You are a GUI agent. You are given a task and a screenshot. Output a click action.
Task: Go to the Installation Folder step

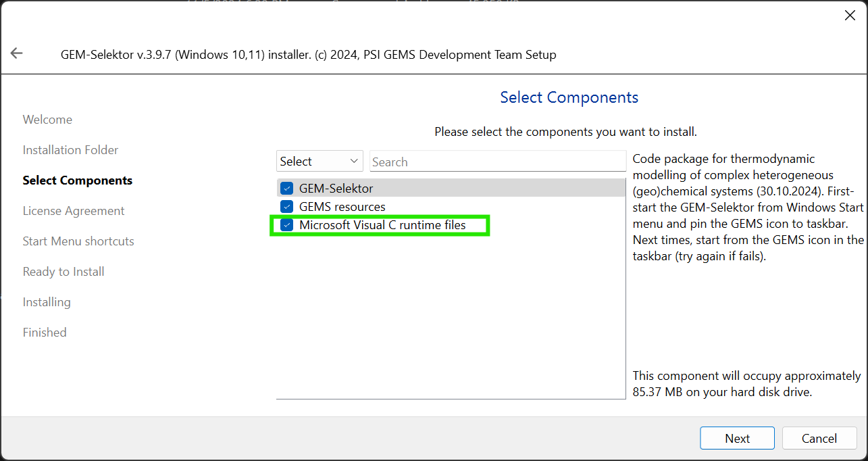pos(70,150)
